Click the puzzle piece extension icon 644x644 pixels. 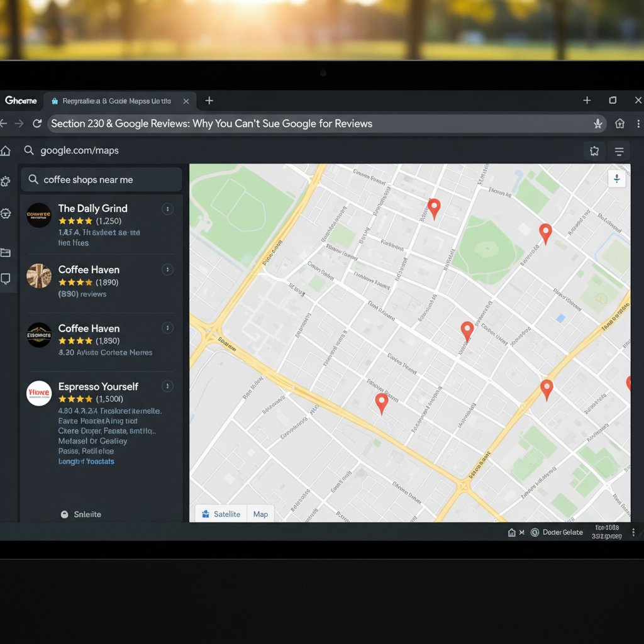click(x=594, y=151)
